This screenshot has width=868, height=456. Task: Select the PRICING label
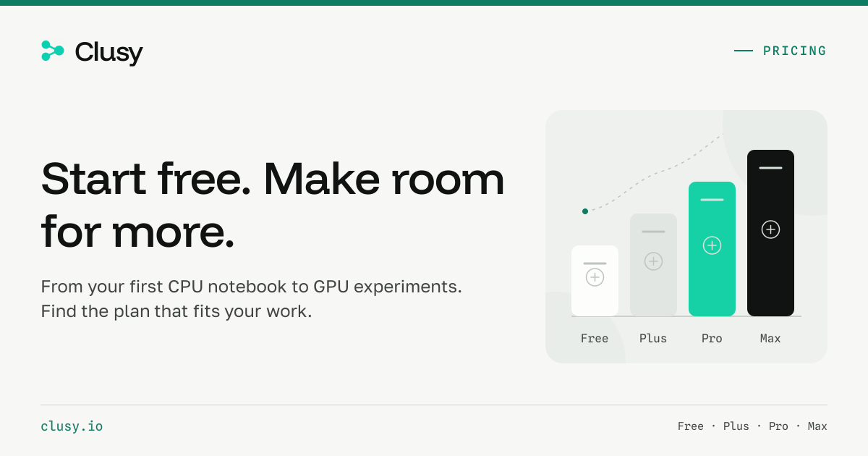795,51
